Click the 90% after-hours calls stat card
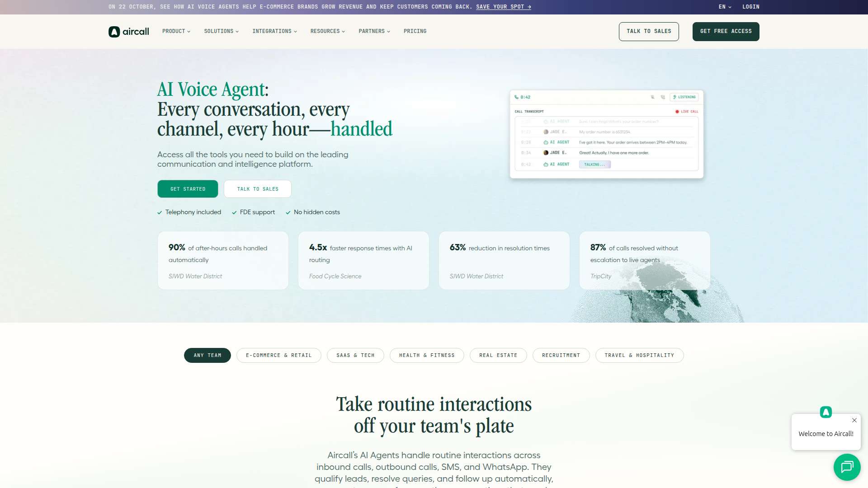 (x=223, y=261)
